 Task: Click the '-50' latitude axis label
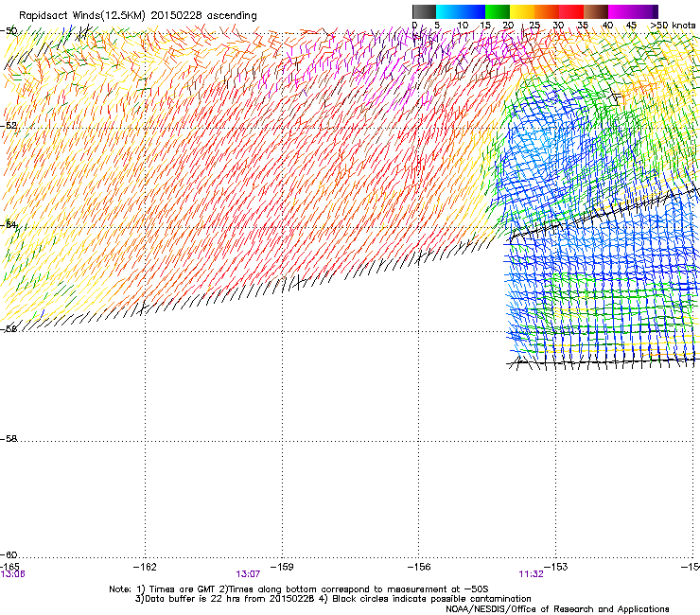click(9, 31)
